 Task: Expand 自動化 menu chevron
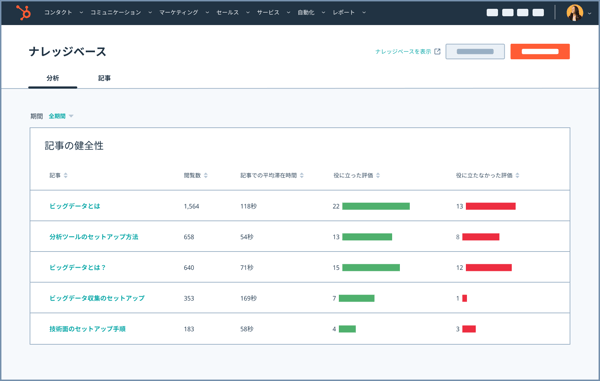(323, 13)
